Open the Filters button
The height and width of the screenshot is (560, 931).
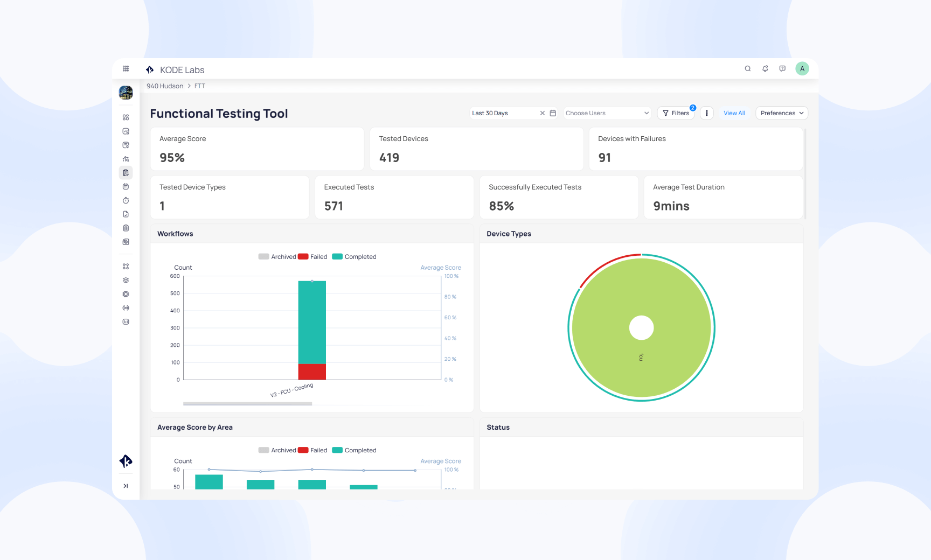[676, 113]
